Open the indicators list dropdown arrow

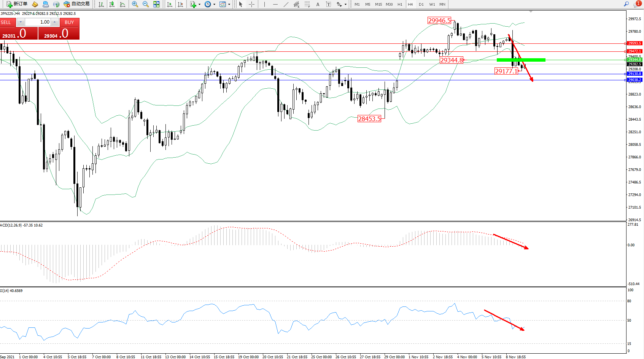(199, 5)
